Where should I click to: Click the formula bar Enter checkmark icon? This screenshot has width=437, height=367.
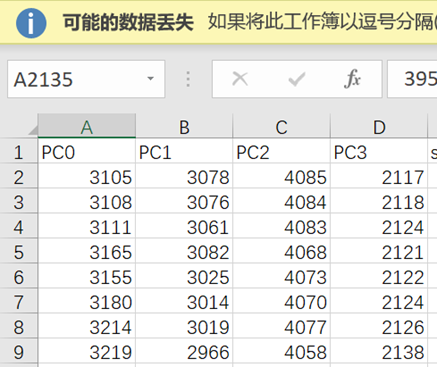[x=296, y=79]
